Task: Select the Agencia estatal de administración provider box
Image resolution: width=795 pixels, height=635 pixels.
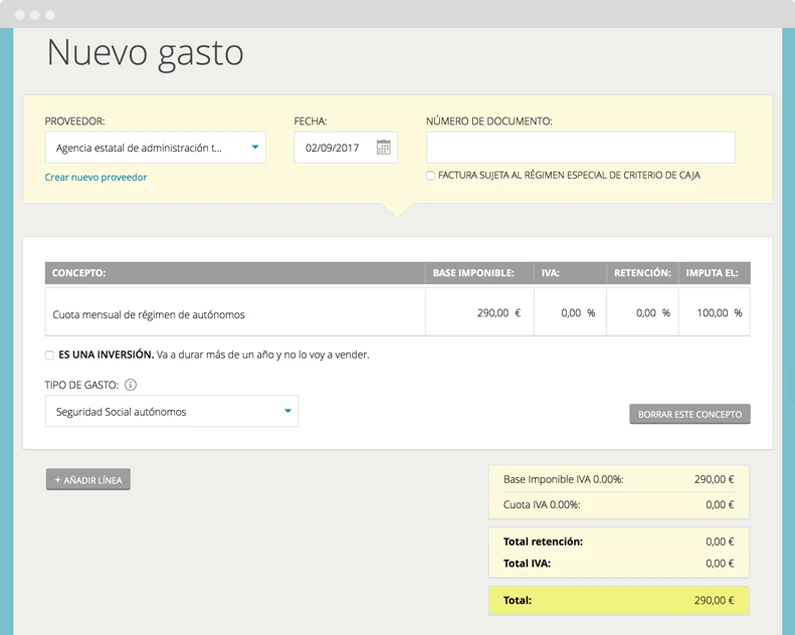Action: 155,148
